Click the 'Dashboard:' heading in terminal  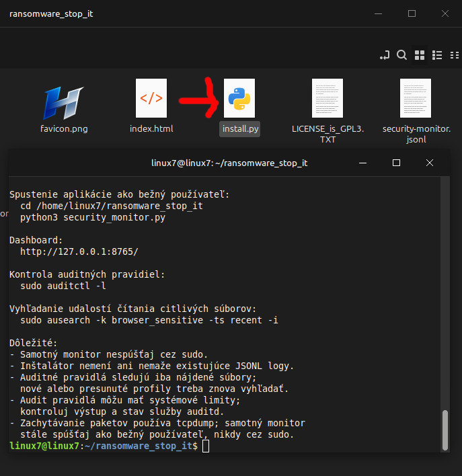[36, 240]
